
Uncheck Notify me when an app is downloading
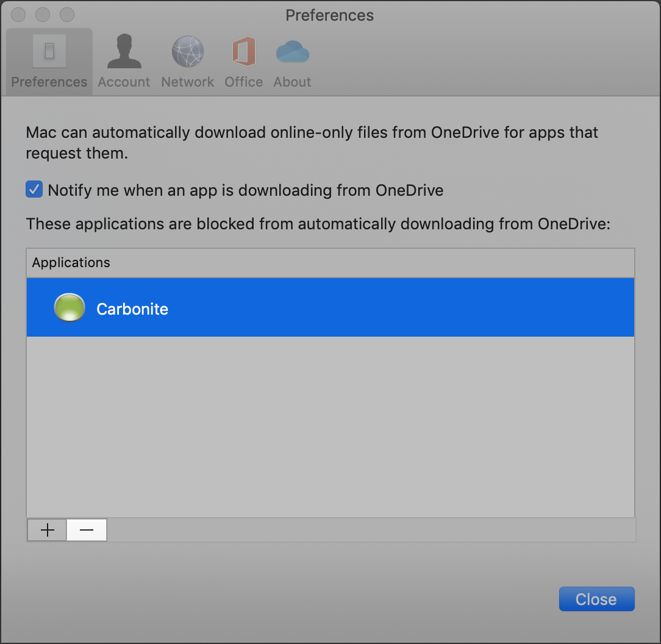[34, 190]
